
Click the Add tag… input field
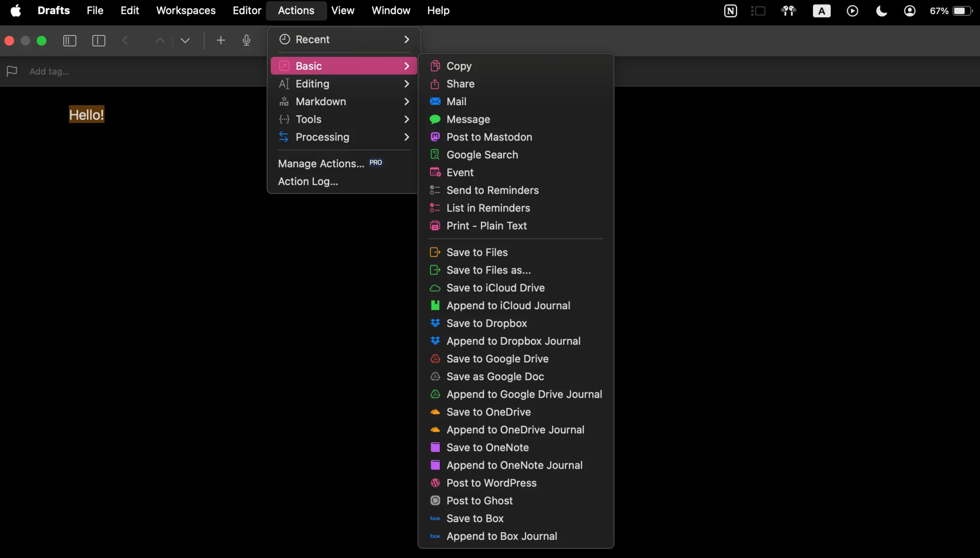pos(49,71)
